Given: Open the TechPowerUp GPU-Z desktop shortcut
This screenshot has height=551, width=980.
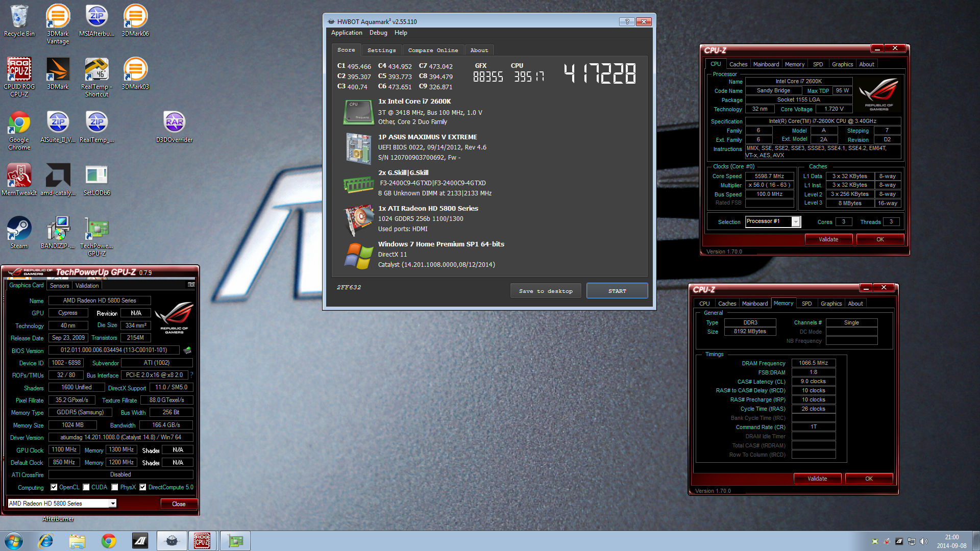Looking at the screenshot, I should click(x=96, y=236).
